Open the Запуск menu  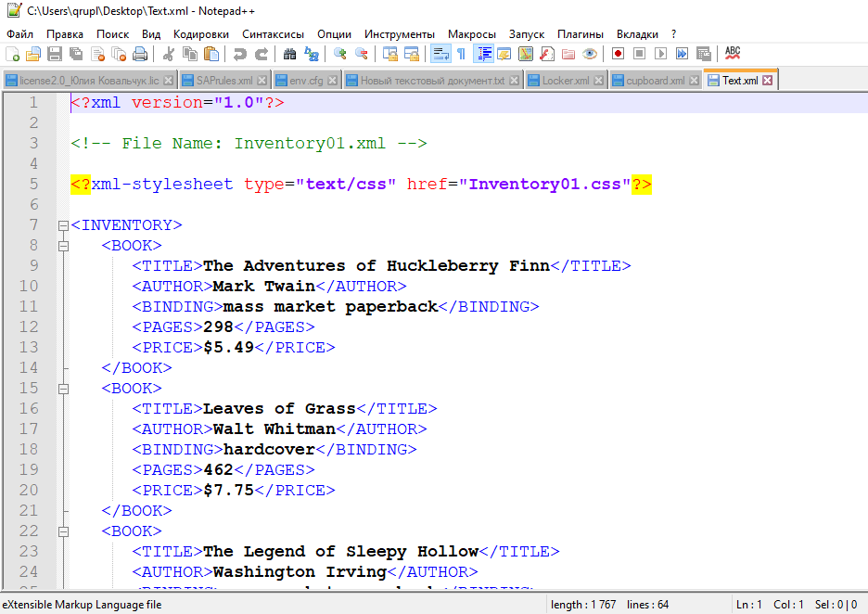pos(527,34)
